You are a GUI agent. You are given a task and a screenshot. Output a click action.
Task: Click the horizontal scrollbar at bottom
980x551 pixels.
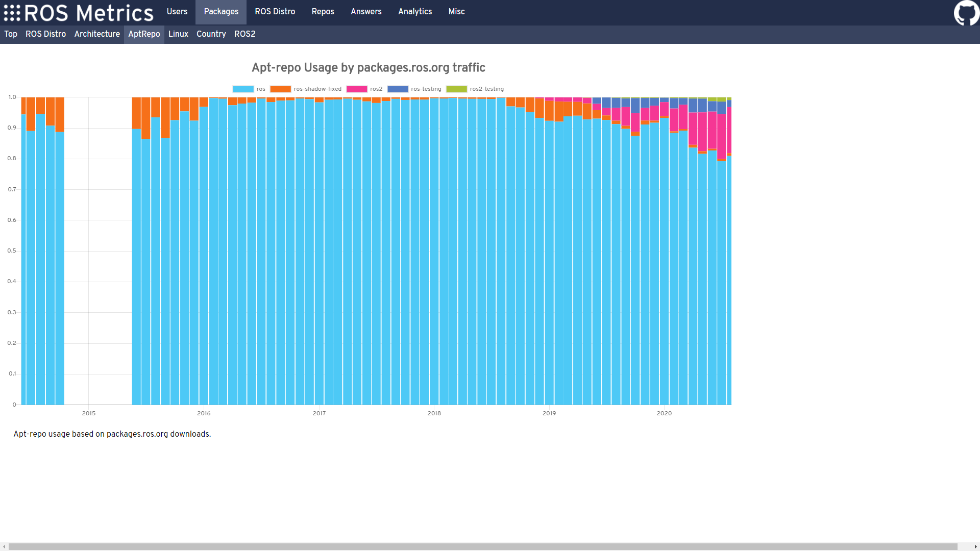pos(482,546)
